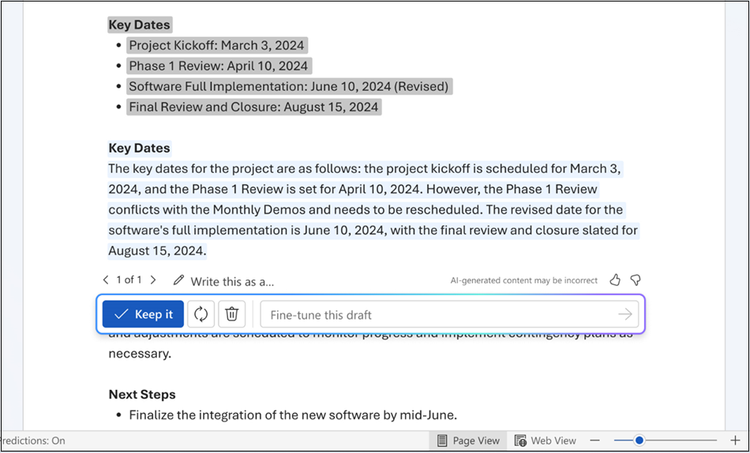Image resolution: width=750 pixels, height=453 pixels.
Task: Toggle the text Predictions: On status
Action: [x=33, y=441]
